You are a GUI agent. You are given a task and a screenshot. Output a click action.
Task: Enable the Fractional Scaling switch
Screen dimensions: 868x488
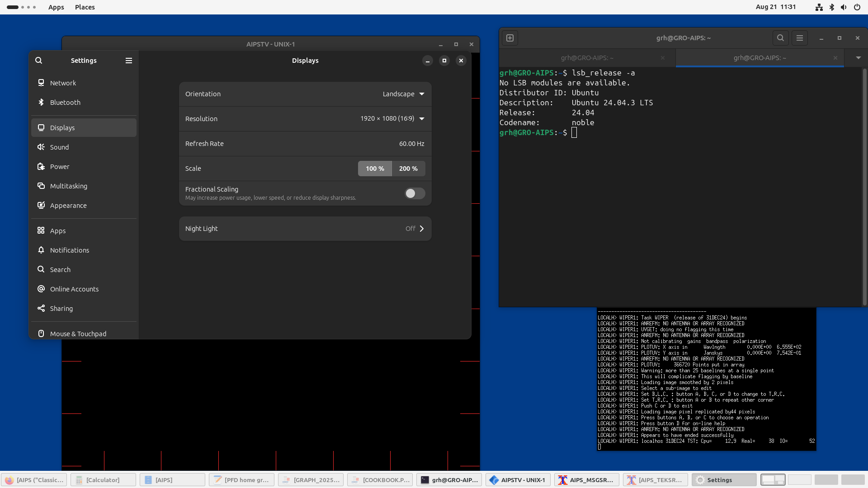415,193
